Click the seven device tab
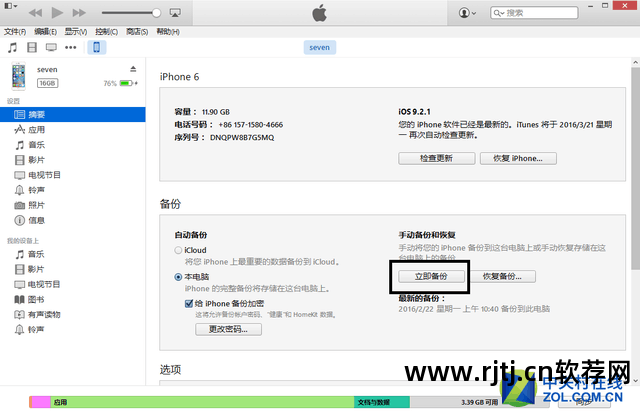640x418 pixels. coord(320,47)
